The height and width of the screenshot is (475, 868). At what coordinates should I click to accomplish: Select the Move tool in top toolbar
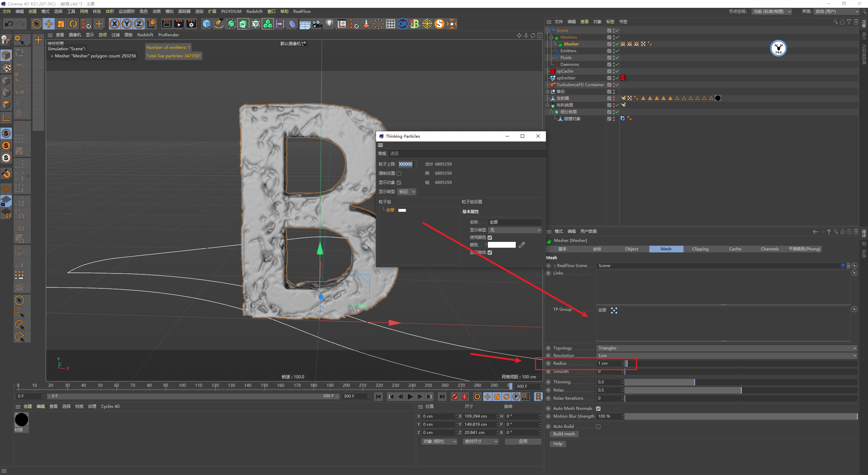49,24
